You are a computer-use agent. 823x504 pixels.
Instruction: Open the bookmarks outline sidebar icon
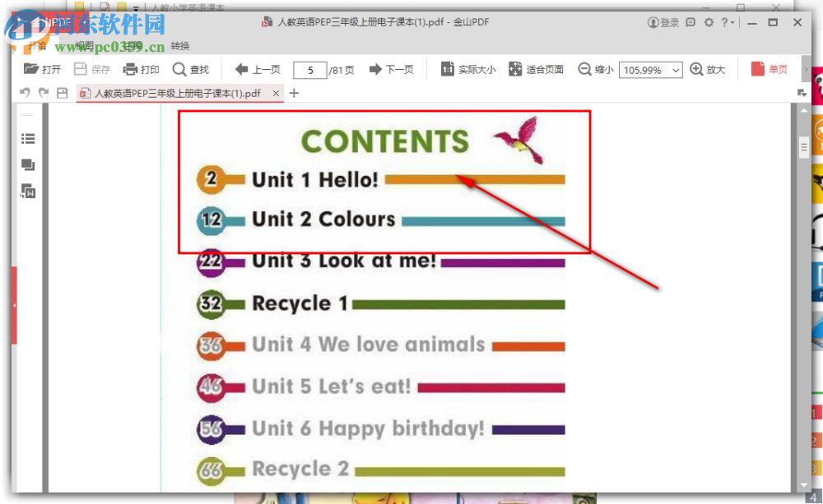pos(28,138)
